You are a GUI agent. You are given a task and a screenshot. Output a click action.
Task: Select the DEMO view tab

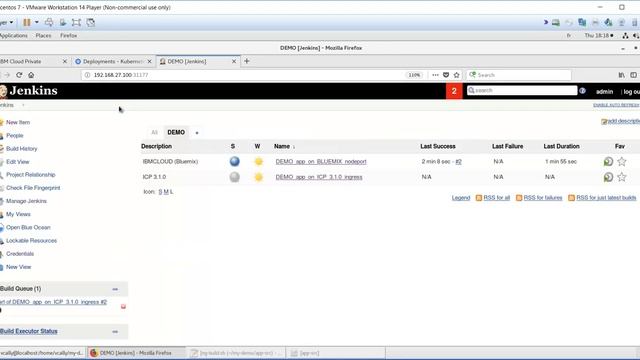tap(176, 132)
